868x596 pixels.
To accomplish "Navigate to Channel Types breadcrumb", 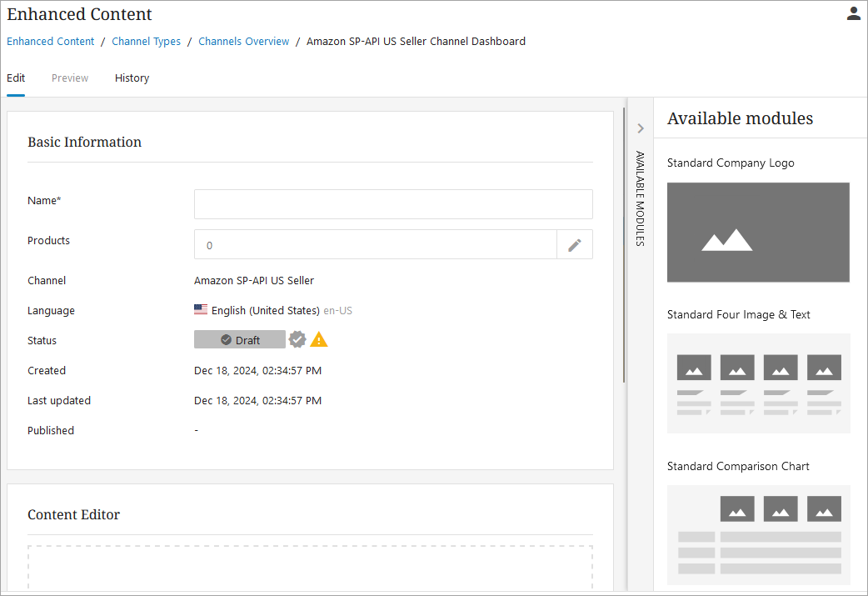I will 146,42.
